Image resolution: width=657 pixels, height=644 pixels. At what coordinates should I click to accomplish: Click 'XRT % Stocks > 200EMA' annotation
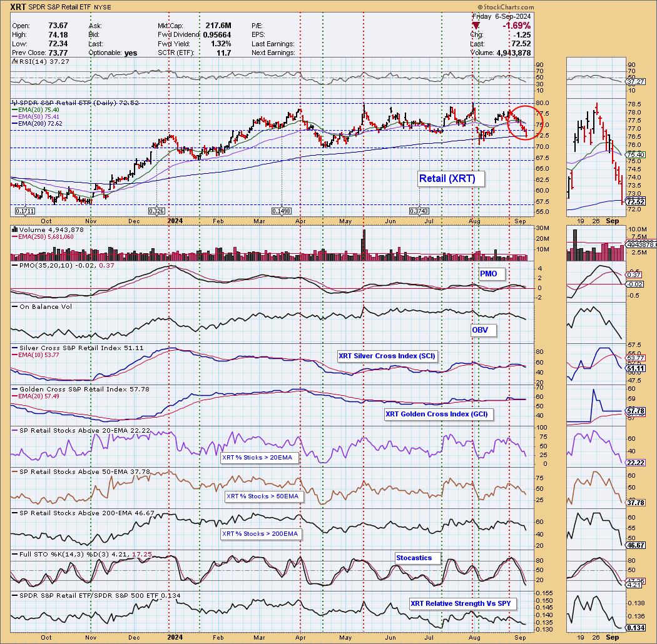point(262,534)
